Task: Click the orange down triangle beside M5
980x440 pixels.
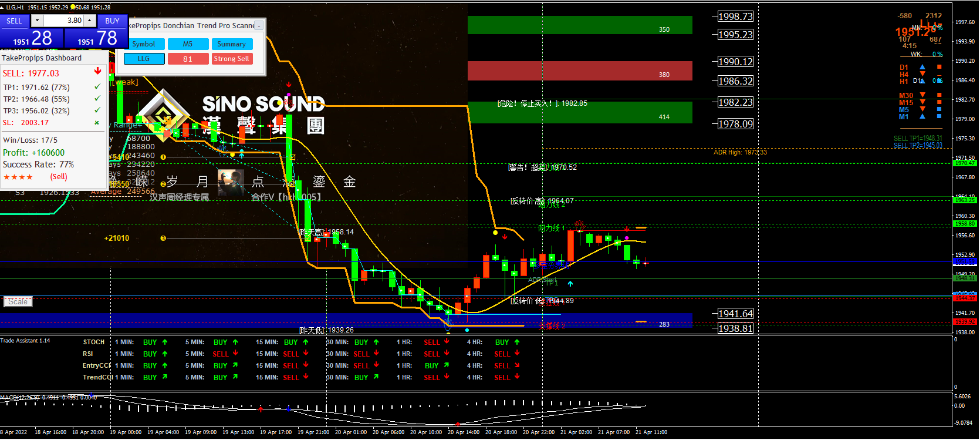Action: tap(922, 109)
